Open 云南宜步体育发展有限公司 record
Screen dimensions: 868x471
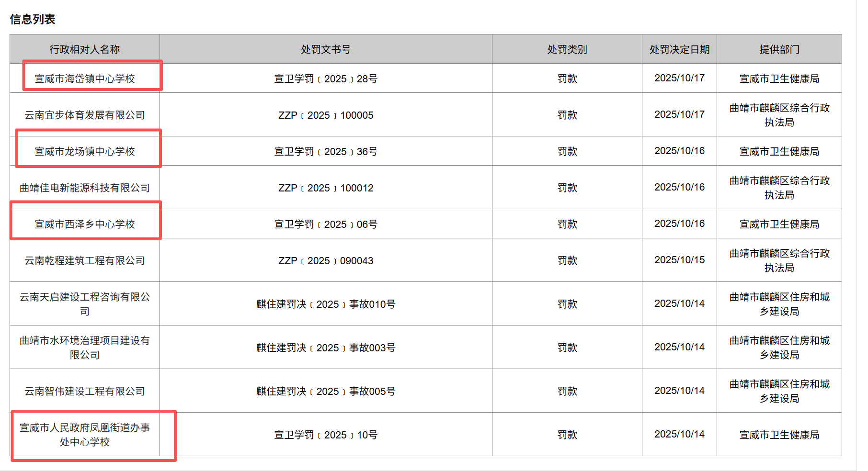(85, 115)
